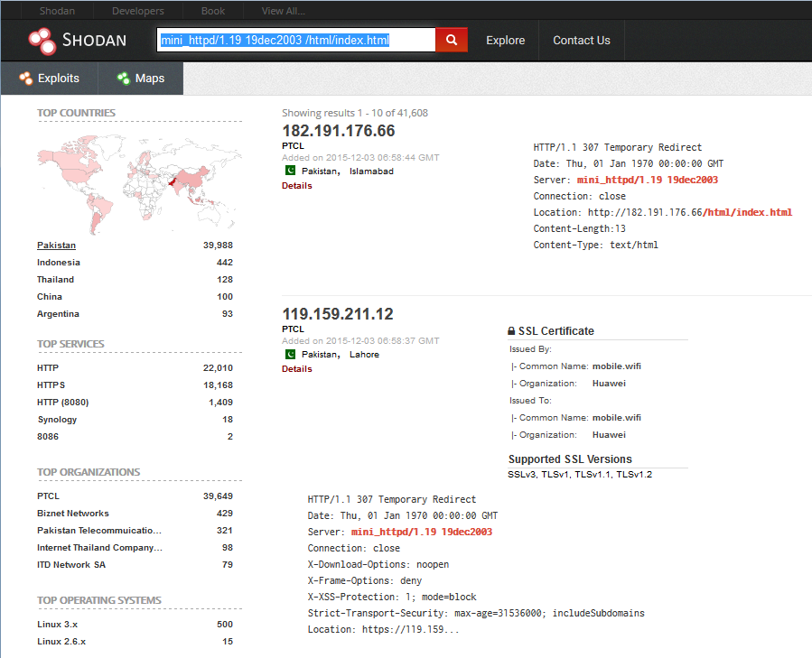The height and width of the screenshot is (658, 812).
Task: Click Pakistan flag beside Lahore
Action: (291, 354)
